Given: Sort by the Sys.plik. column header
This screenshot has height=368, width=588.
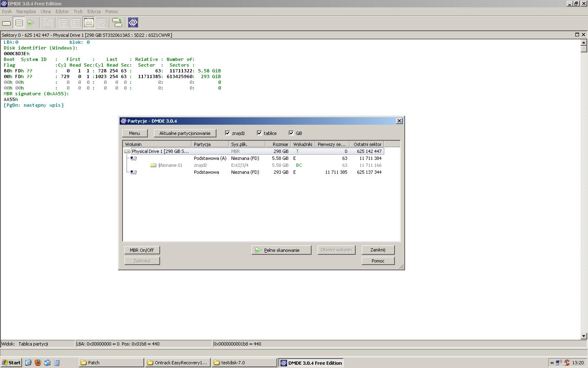Looking at the screenshot, I should (247, 144).
